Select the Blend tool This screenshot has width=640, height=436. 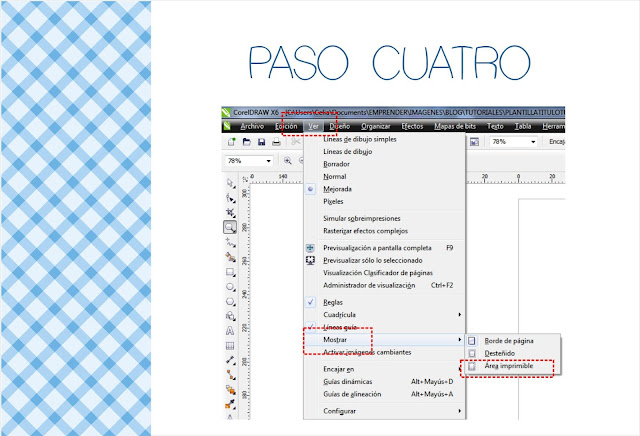point(230,389)
